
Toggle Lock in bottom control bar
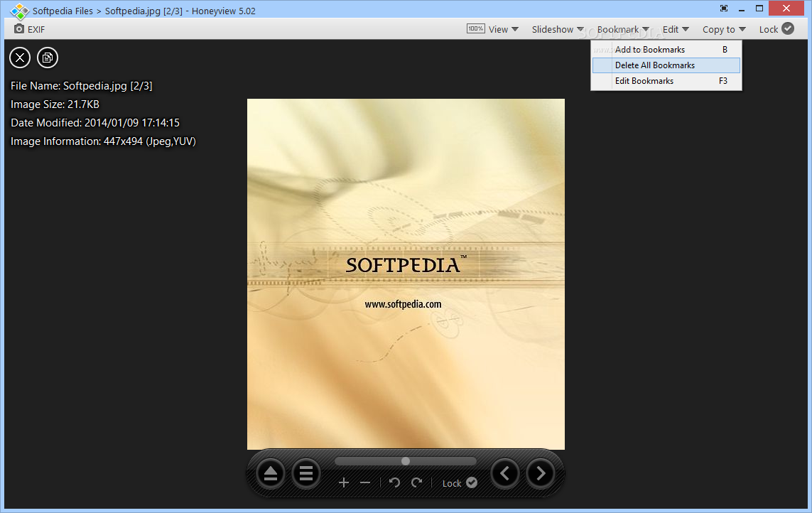point(460,483)
